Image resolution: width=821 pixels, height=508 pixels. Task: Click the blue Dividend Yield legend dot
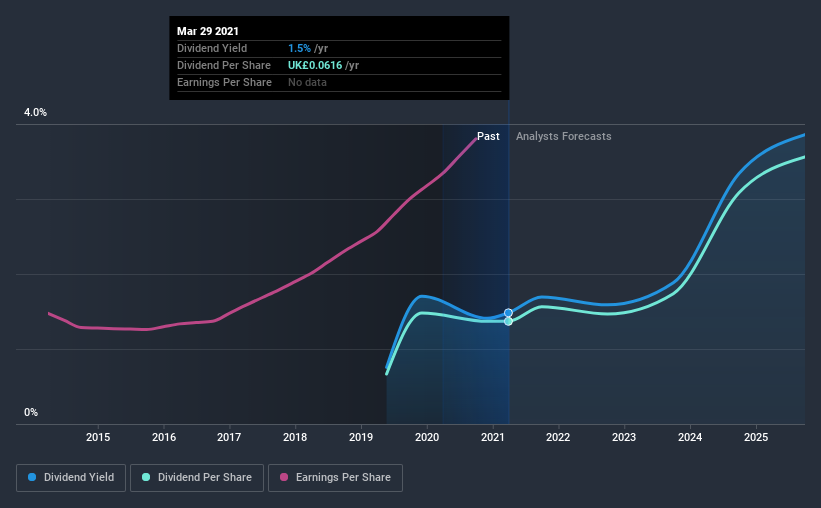click(x=32, y=477)
